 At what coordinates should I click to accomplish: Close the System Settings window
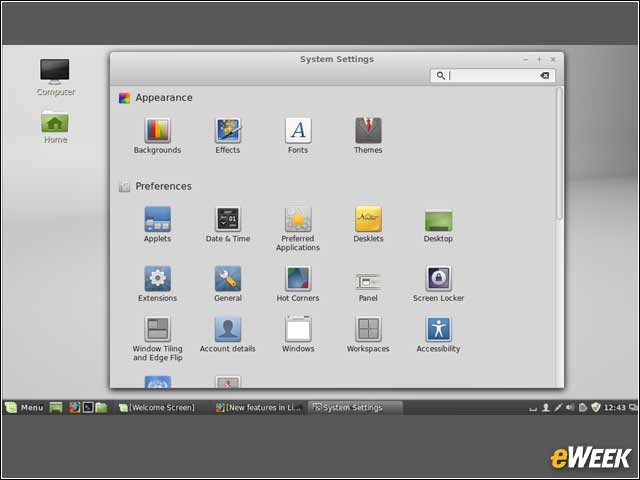click(x=553, y=60)
